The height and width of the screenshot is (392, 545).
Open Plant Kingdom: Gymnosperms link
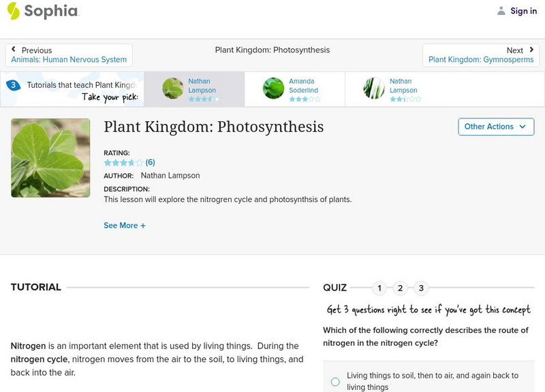[x=480, y=60]
